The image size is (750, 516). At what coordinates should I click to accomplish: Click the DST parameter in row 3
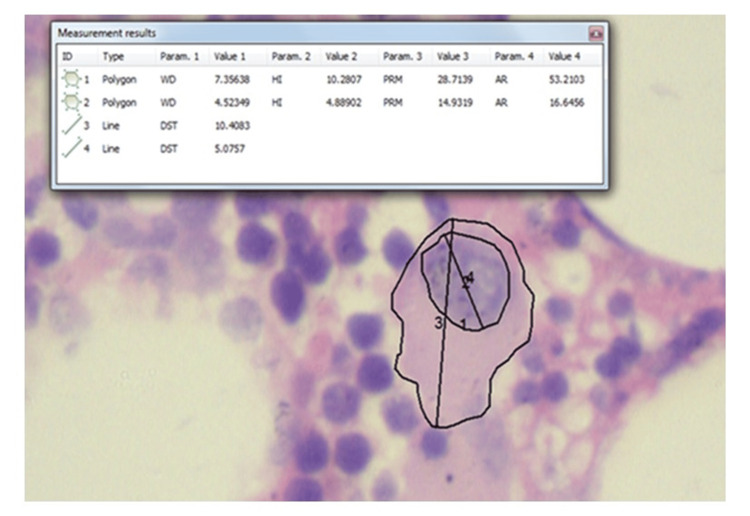click(168, 126)
